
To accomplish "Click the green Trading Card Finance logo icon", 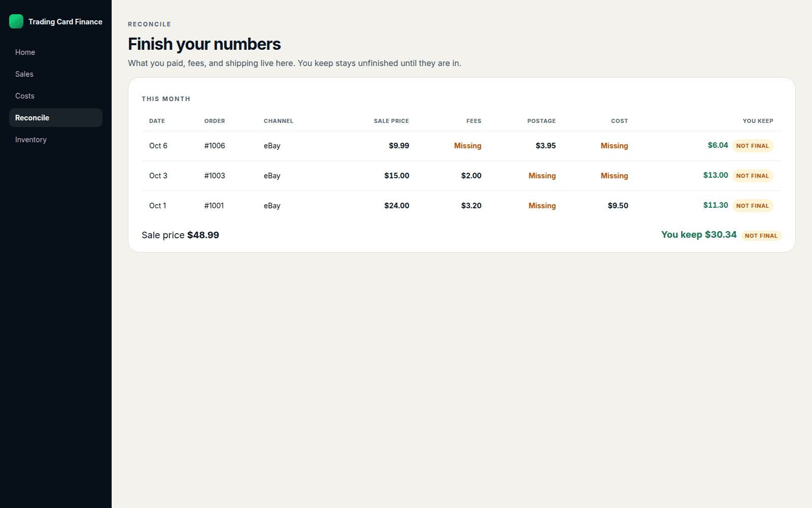I will 16,21.
